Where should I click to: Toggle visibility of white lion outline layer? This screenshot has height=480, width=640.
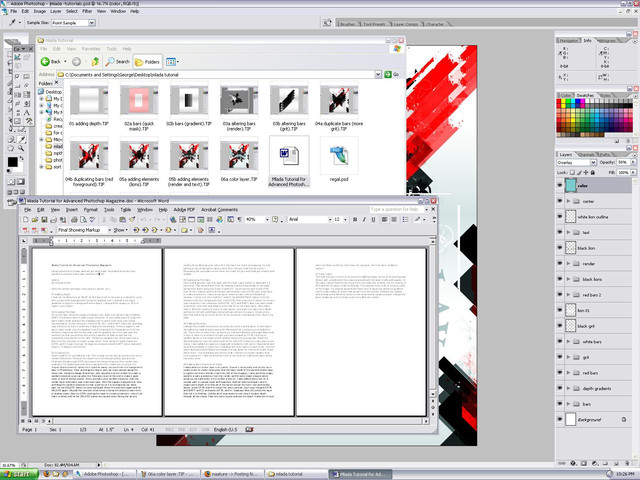560,216
